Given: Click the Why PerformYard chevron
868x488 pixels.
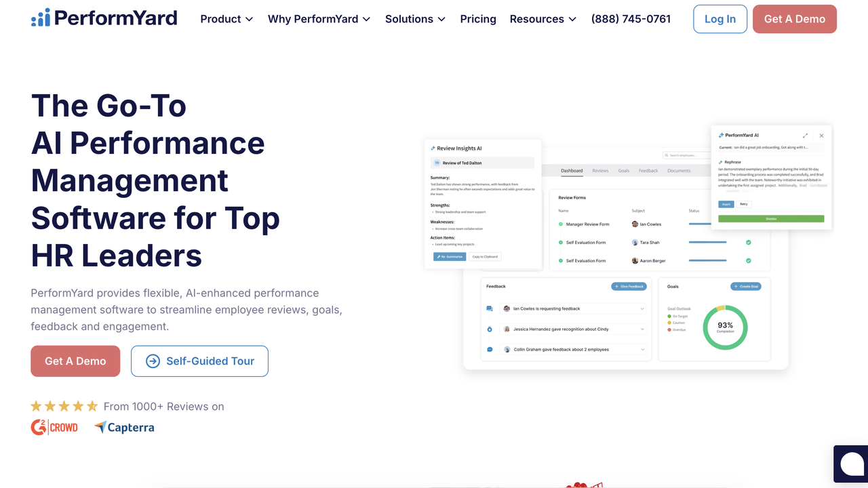Looking at the screenshot, I should pyautogui.click(x=366, y=20).
